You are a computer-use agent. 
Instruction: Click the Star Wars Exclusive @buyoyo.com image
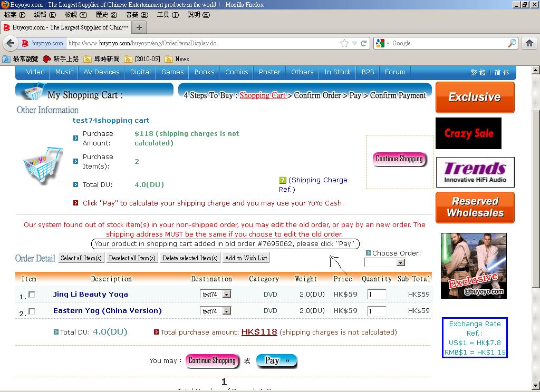click(474, 266)
